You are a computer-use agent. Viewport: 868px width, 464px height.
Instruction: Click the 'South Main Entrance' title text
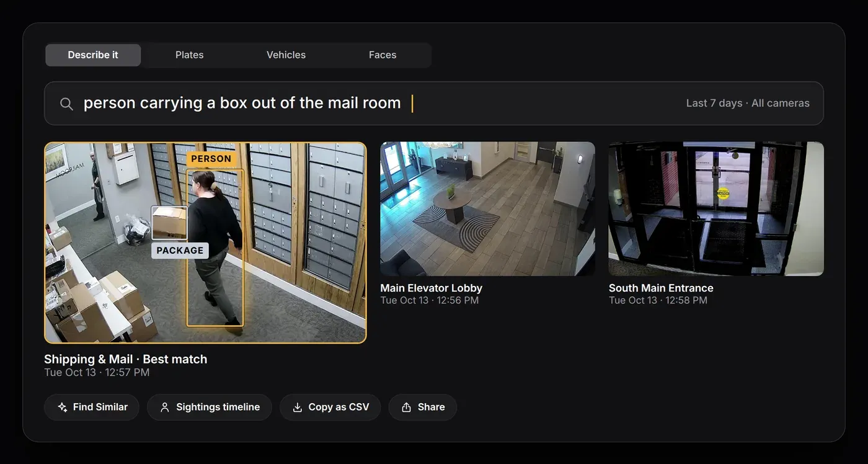661,288
